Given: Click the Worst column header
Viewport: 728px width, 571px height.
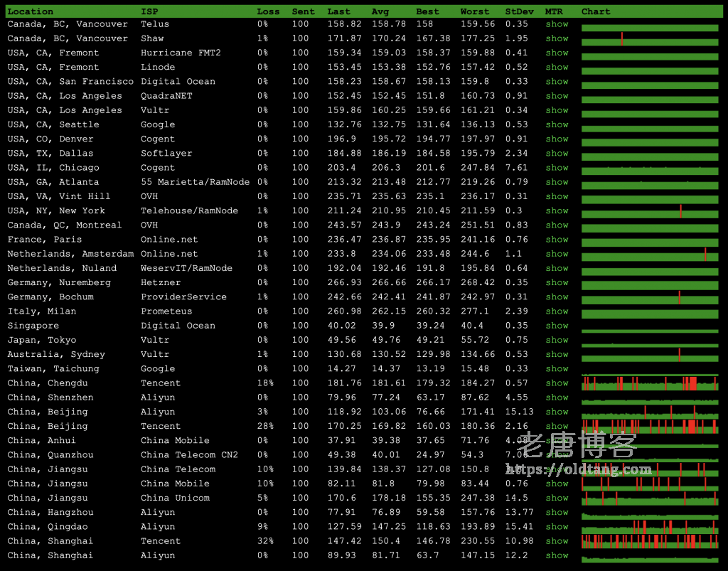Looking at the screenshot, I should pyautogui.click(x=474, y=11).
